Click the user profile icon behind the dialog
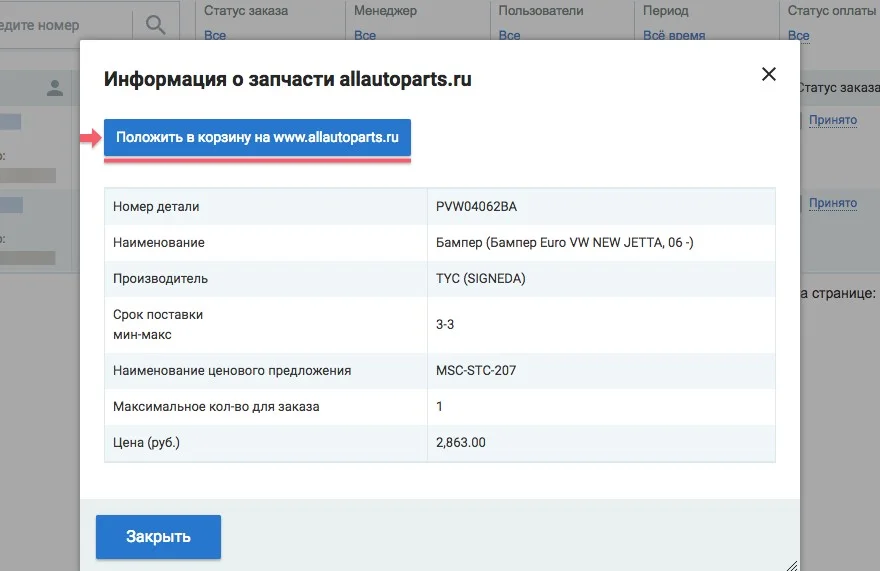Screen dimensions: 880x571 point(55,88)
